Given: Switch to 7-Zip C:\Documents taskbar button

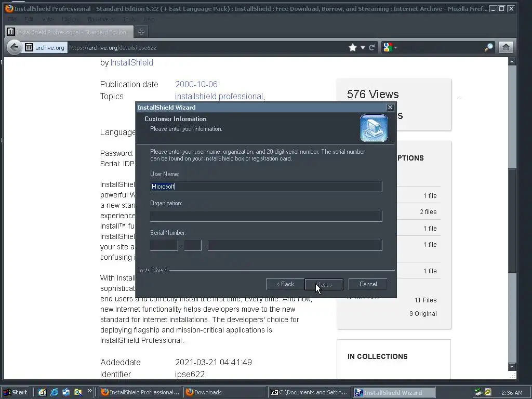Looking at the screenshot, I should pyautogui.click(x=310, y=392).
